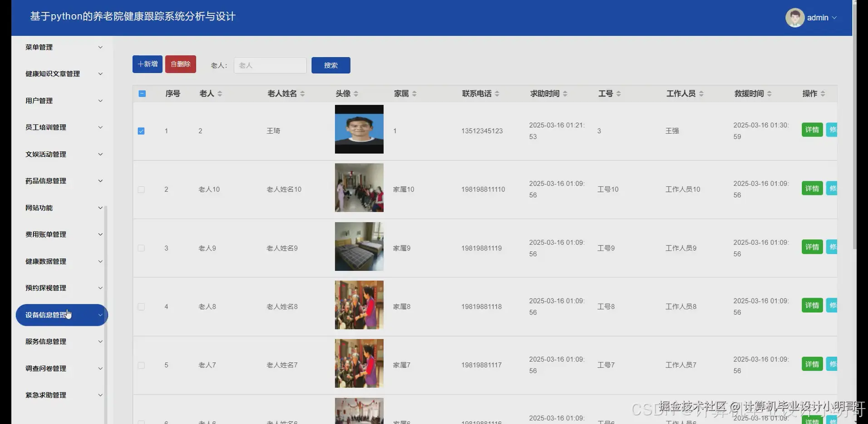Click 详情 in the 老人9 row
The image size is (868, 424).
point(812,247)
